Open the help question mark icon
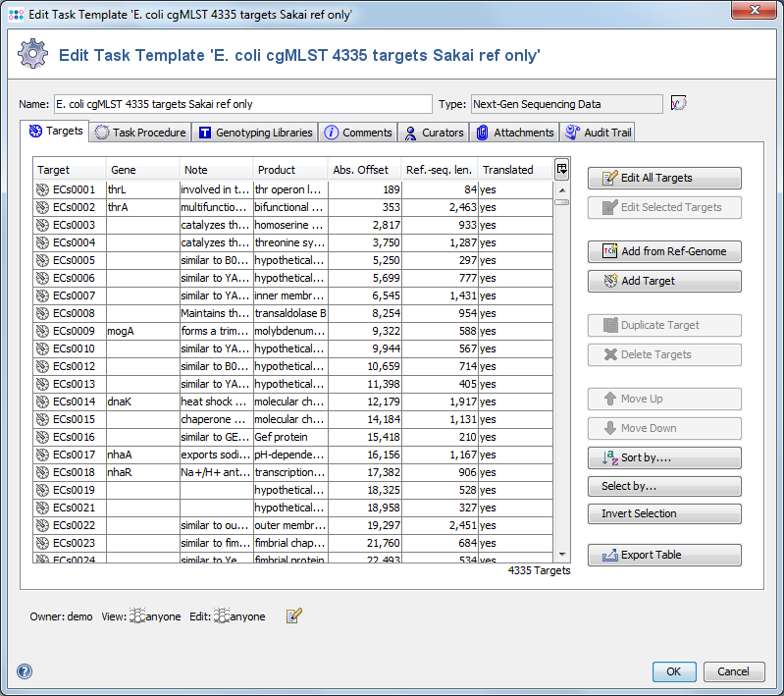The height and width of the screenshot is (696, 784). tap(25, 671)
